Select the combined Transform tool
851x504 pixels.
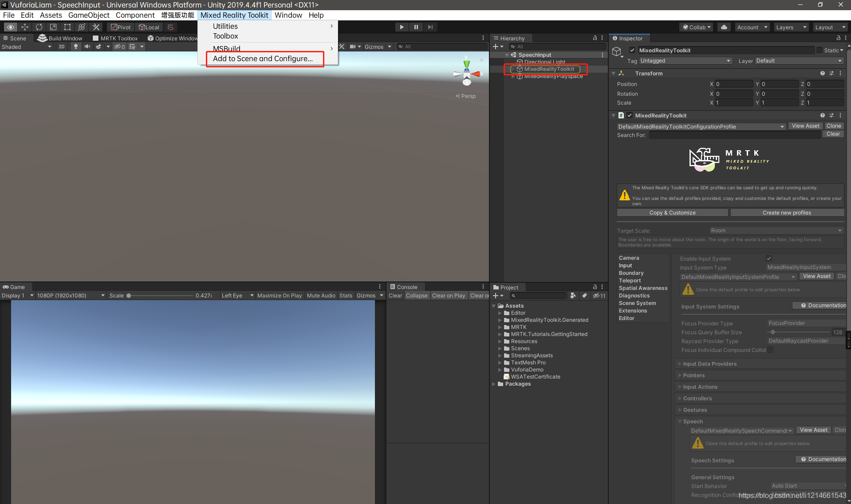[82, 27]
